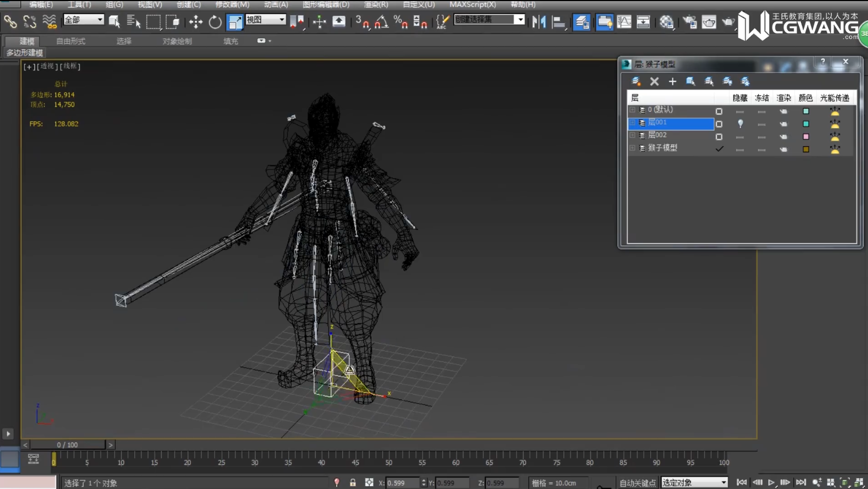Toggle Angle Snap
868x489 pixels.
tap(382, 22)
